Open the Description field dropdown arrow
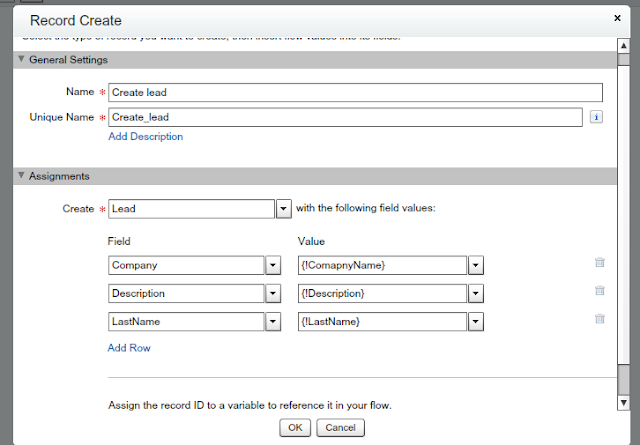 (x=271, y=293)
